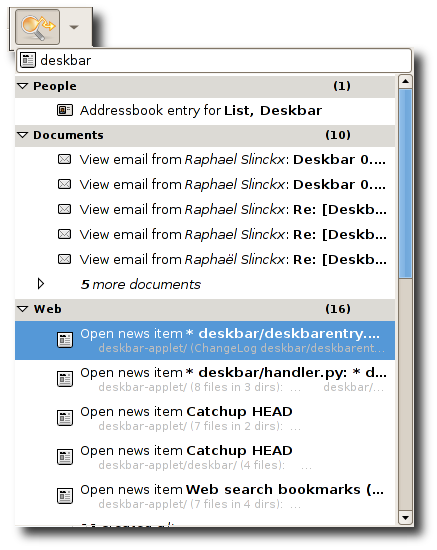Click news icon of Catchup HEAD 4 files item

(x=65, y=457)
